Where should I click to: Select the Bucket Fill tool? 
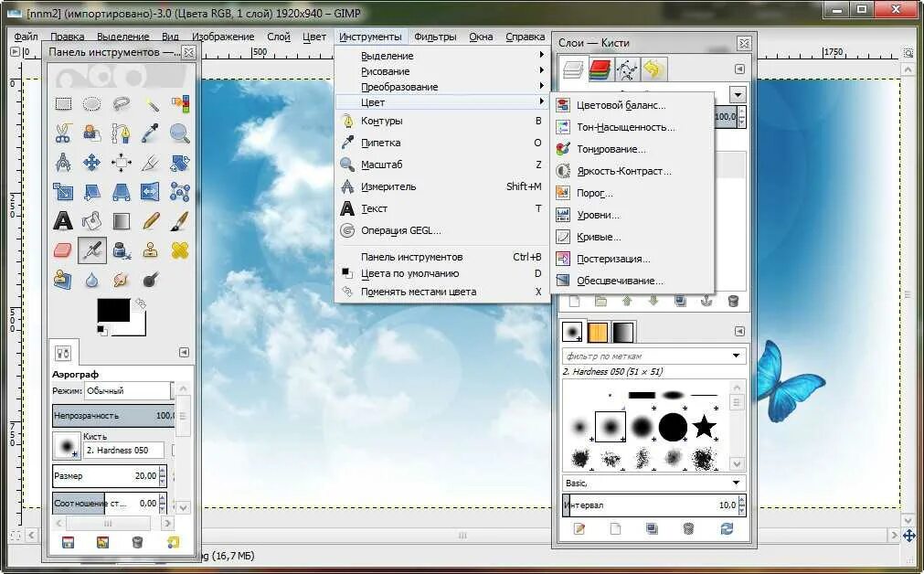[92, 221]
